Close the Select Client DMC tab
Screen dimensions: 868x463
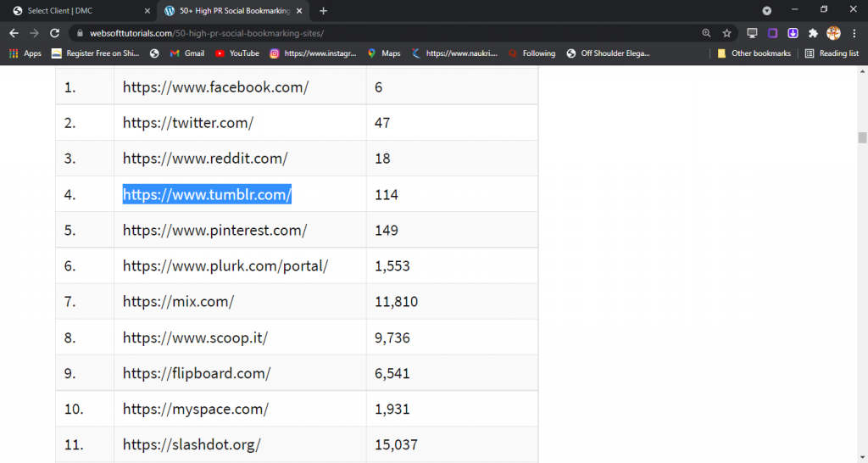[147, 10]
